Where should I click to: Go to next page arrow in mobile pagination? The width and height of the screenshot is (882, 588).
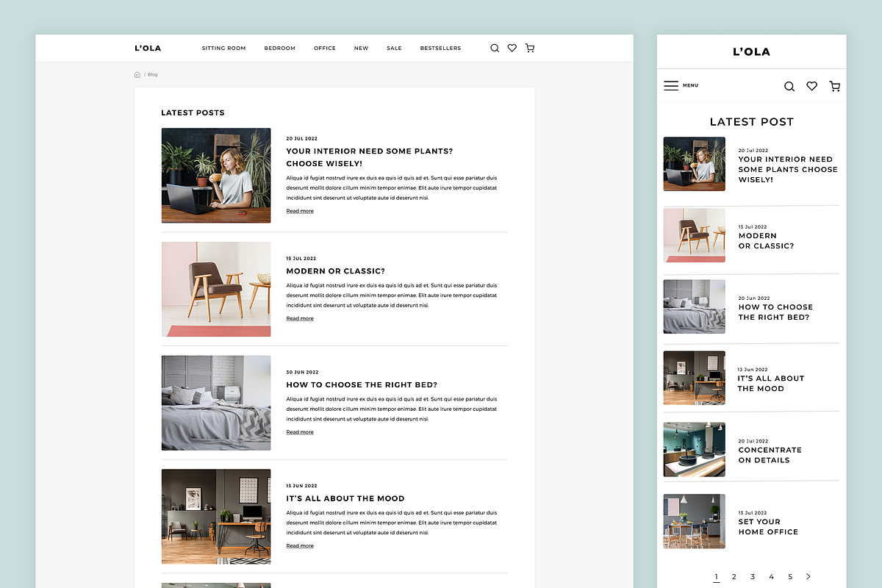(808, 577)
